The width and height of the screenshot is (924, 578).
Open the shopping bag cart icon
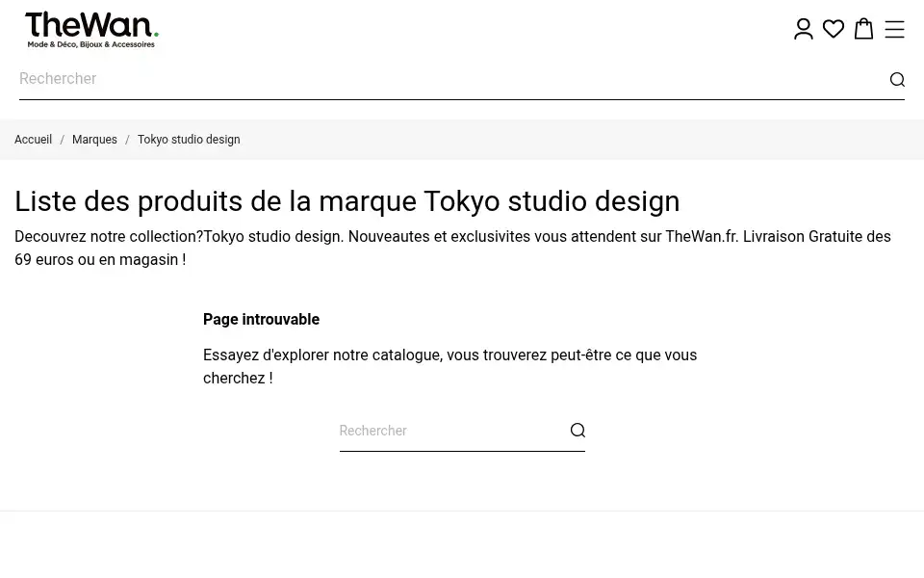point(864,28)
